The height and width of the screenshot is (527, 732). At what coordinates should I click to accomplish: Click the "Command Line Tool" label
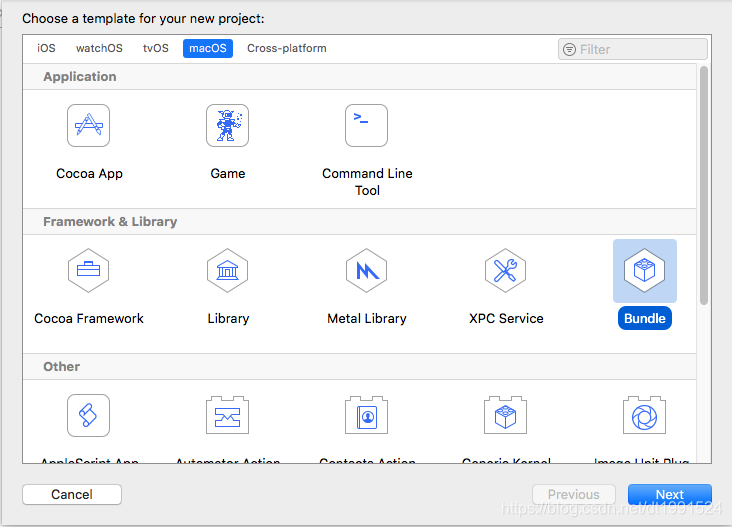[x=367, y=182]
